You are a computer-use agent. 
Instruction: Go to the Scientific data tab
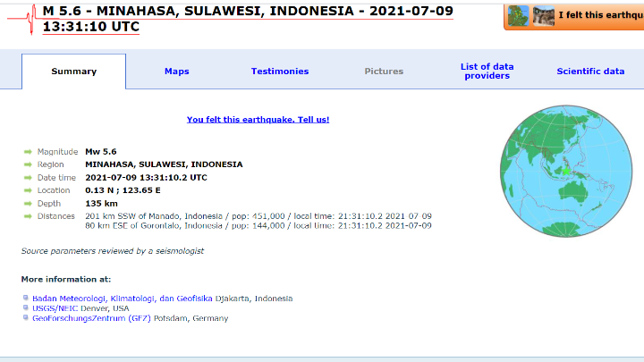(x=590, y=72)
